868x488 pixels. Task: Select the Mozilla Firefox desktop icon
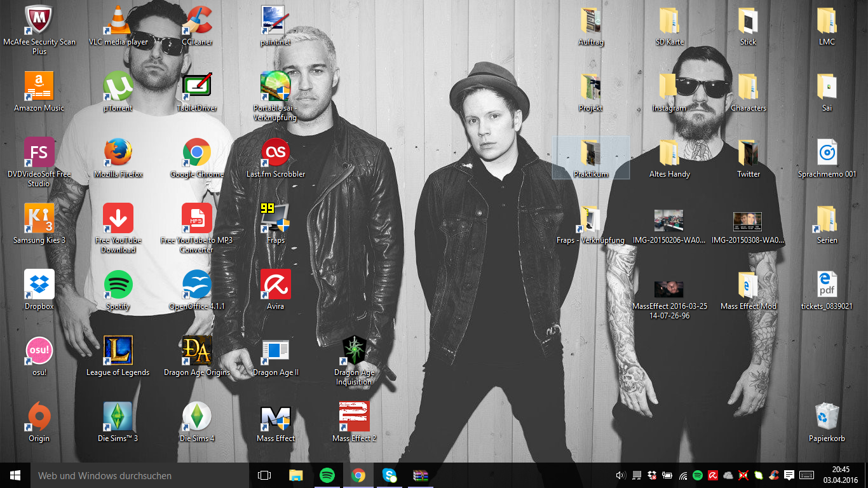click(118, 154)
